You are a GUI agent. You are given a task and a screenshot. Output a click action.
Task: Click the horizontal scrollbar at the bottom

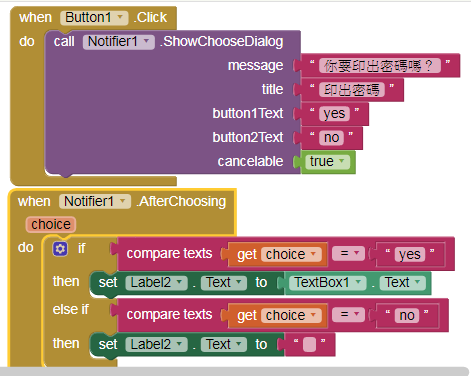tap(233, 371)
